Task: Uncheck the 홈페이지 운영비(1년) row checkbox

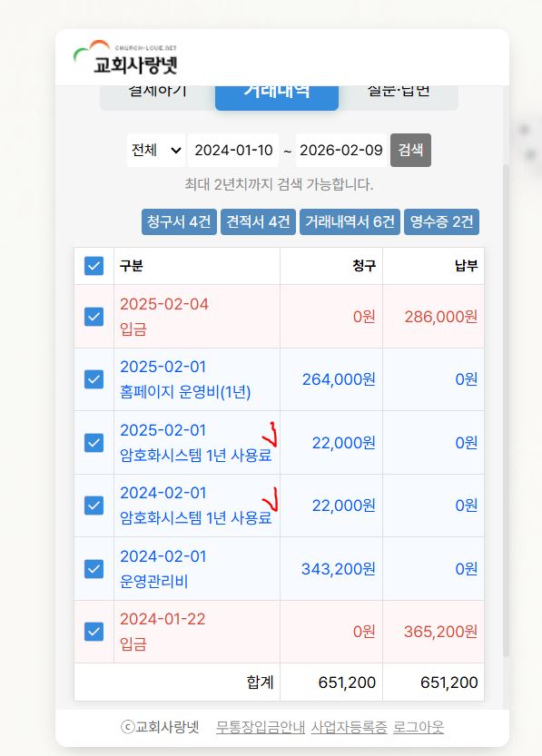Action: [94, 379]
